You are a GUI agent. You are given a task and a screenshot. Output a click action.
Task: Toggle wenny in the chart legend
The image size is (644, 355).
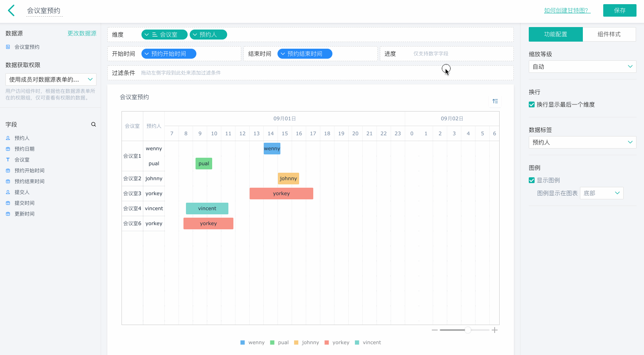pyautogui.click(x=253, y=343)
